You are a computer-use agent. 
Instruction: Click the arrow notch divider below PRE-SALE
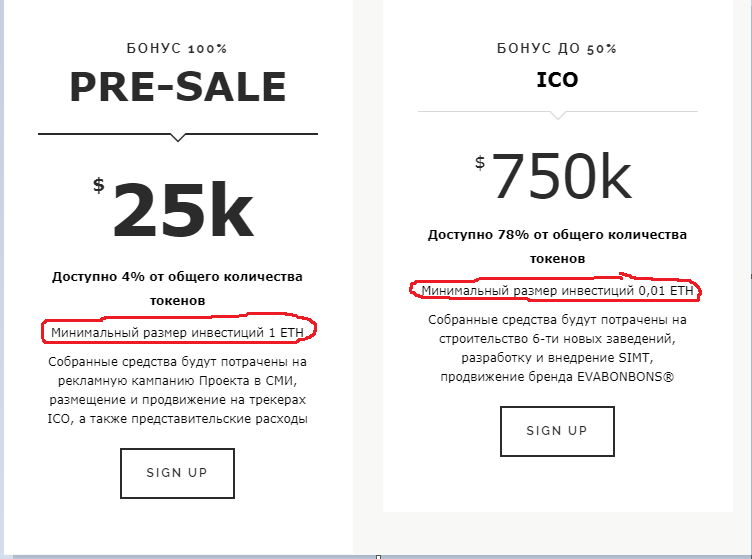(178, 137)
